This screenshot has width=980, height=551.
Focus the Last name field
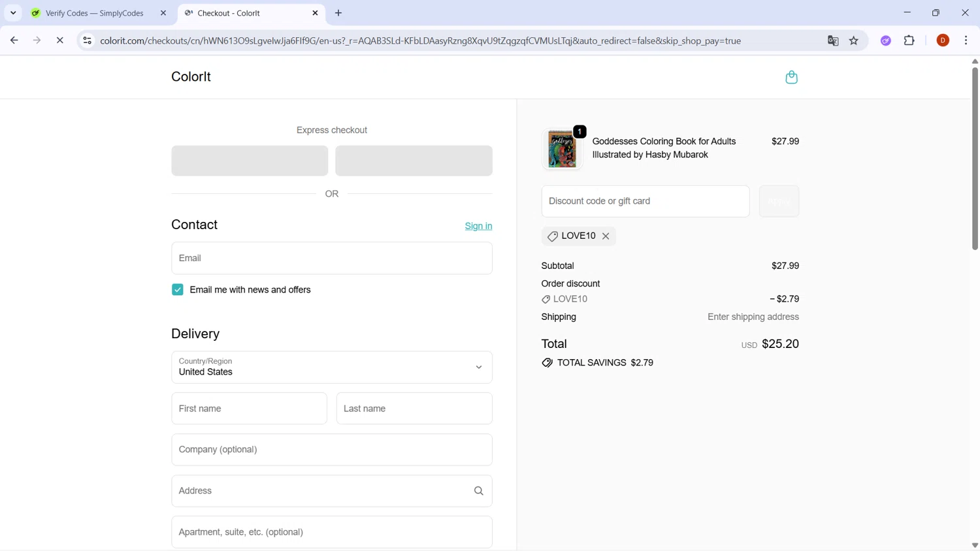[414, 409]
